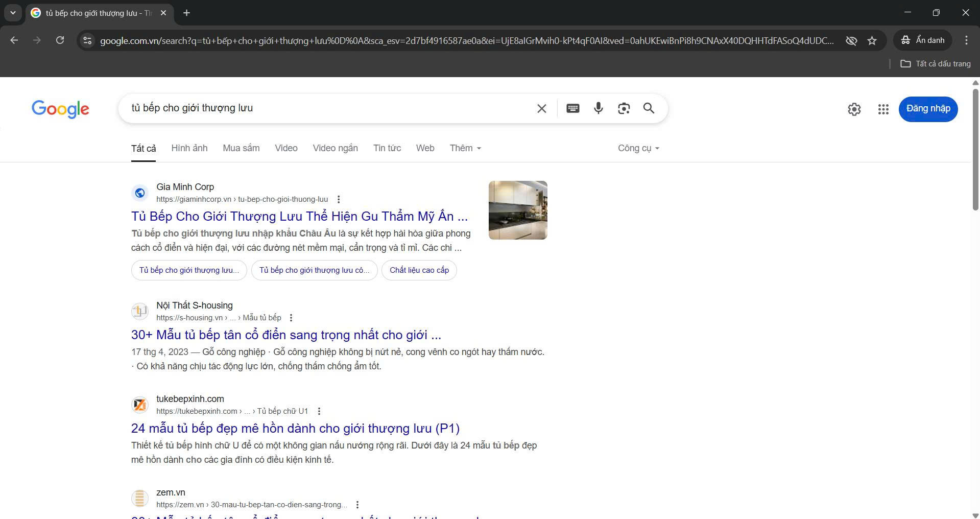This screenshot has width=980, height=519.
Task: Open site information icon in address bar
Action: [x=87, y=40]
